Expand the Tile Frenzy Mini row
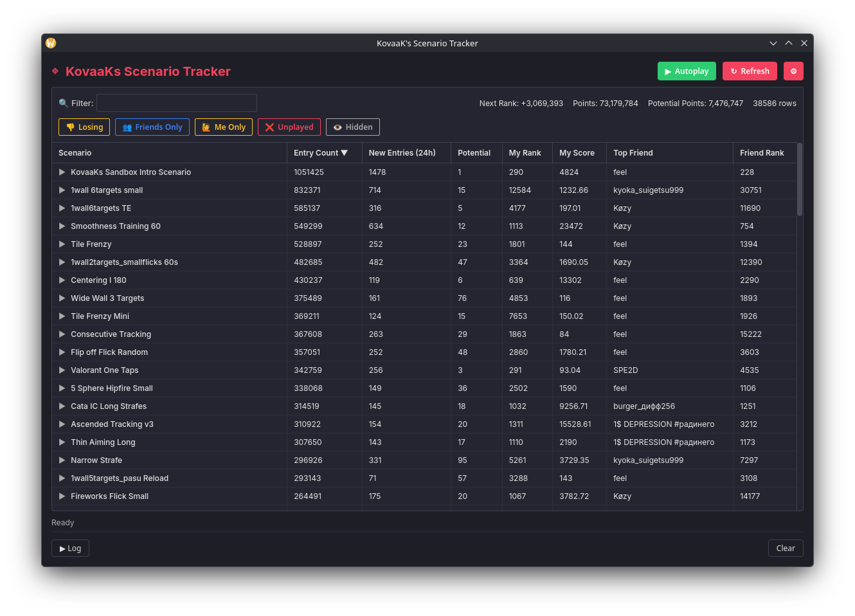 pyautogui.click(x=62, y=316)
